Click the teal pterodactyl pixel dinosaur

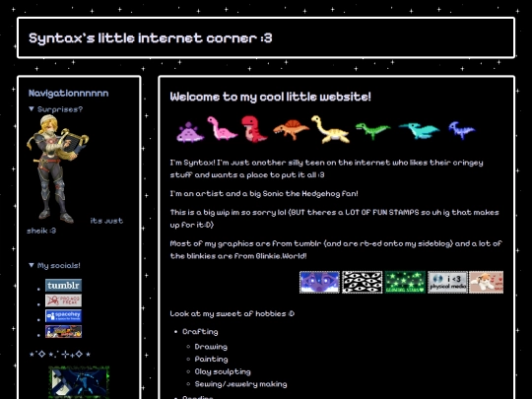(420, 130)
